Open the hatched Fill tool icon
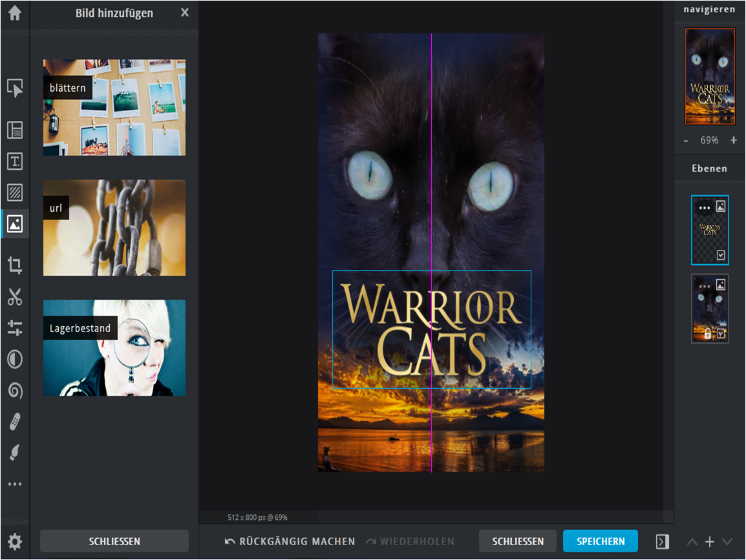The width and height of the screenshot is (746, 560). coord(15,192)
